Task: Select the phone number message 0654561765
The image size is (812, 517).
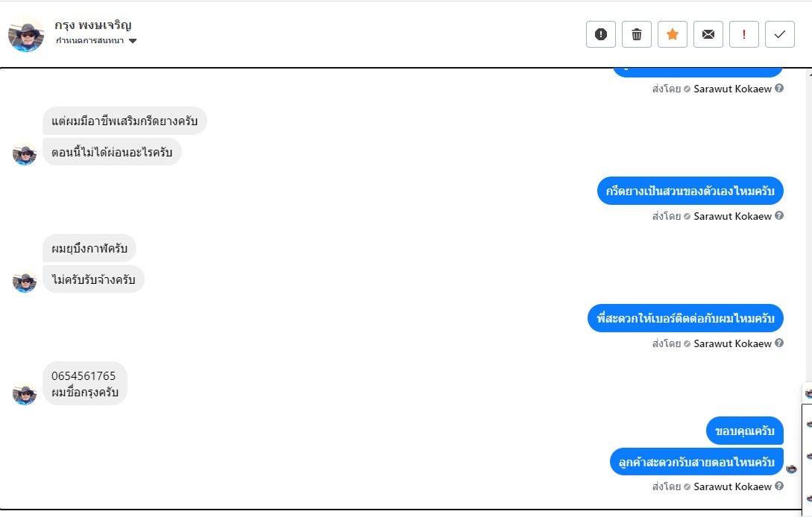Action: click(84, 376)
